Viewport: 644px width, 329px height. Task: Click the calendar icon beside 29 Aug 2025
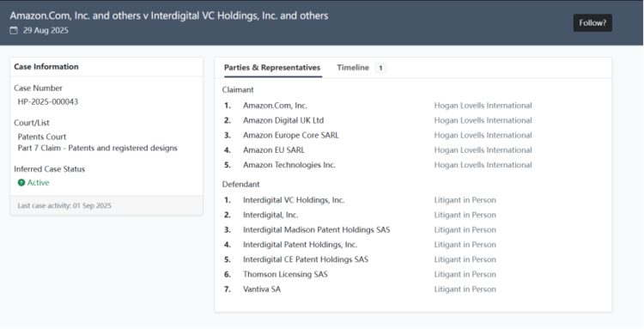(14, 30)
